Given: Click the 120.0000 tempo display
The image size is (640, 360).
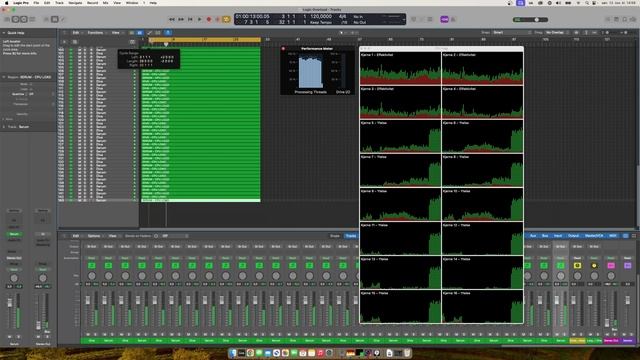Looking at the screenshot, I should (x=321, y=16).
